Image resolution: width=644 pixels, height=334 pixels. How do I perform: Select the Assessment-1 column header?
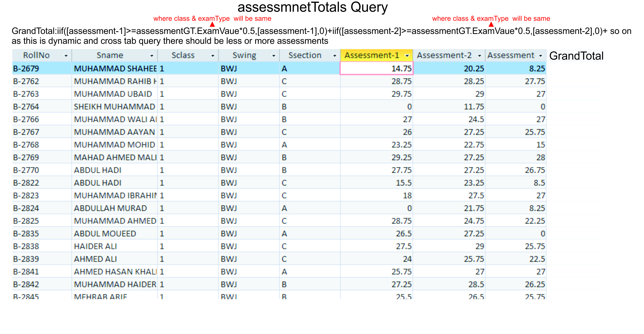coord(372,55)
